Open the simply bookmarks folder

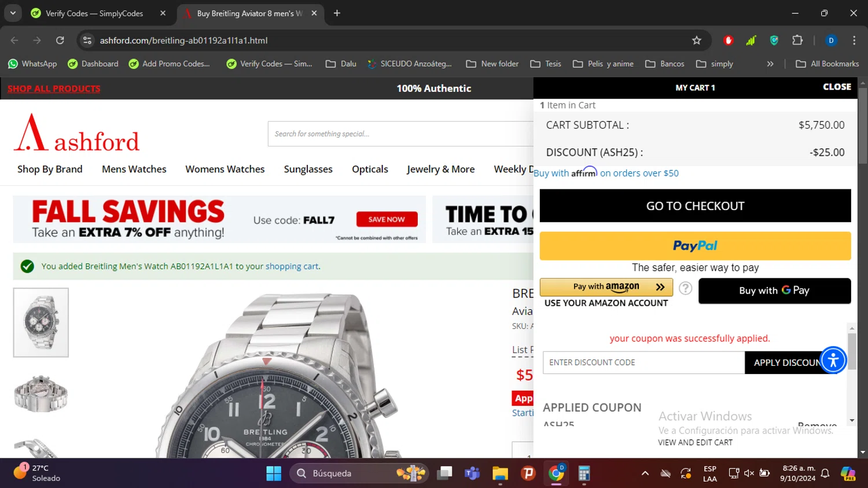pos(715,64)
